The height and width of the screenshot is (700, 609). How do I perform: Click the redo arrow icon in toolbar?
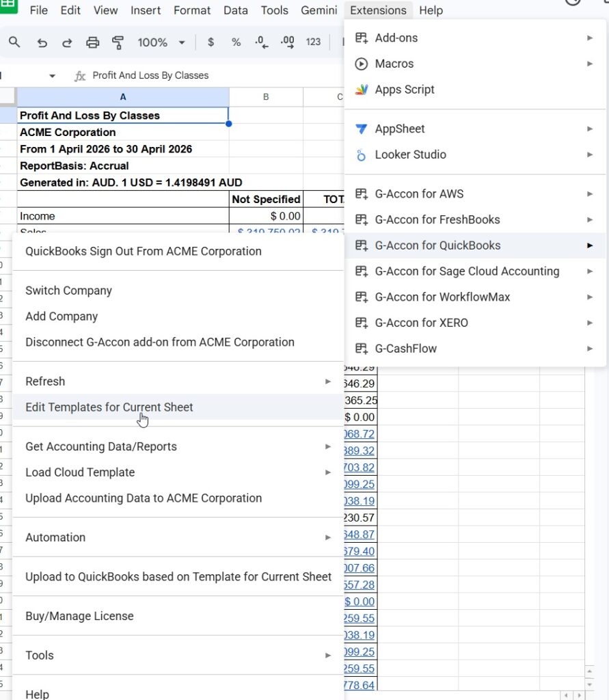(67, 42)
